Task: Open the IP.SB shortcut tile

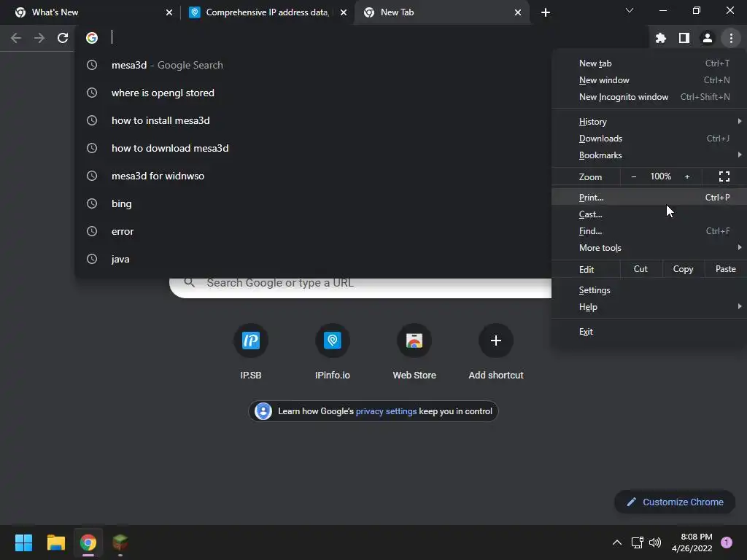Action: click(251, 351)
